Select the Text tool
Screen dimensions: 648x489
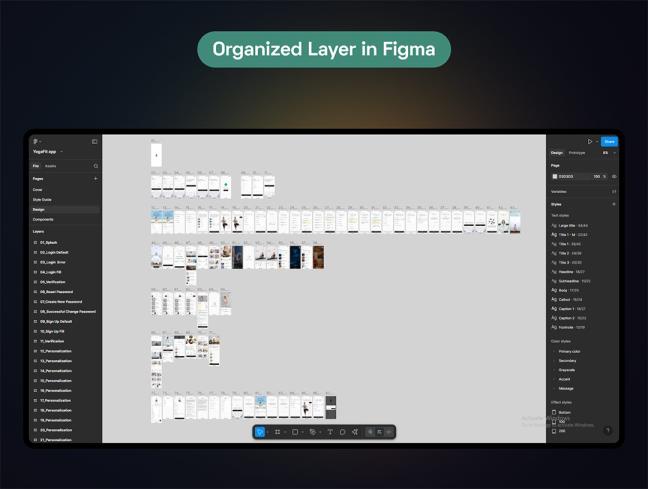[330, 432]
